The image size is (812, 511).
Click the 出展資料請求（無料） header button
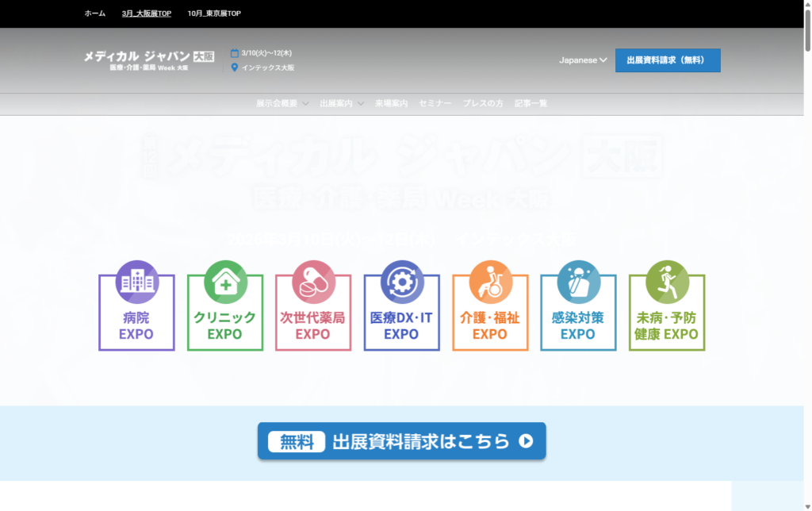click(668, 60)
